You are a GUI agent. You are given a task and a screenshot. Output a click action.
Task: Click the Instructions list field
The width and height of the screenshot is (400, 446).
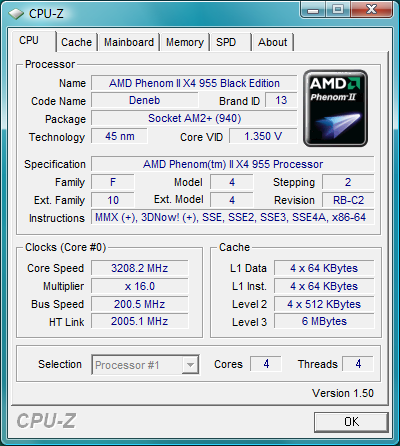click(233, 218)
